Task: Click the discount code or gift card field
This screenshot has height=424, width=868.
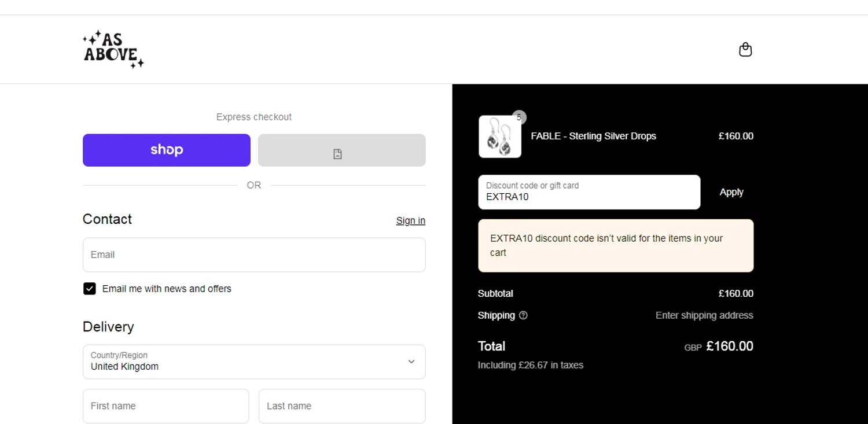Action: click(x=589, y=192)
